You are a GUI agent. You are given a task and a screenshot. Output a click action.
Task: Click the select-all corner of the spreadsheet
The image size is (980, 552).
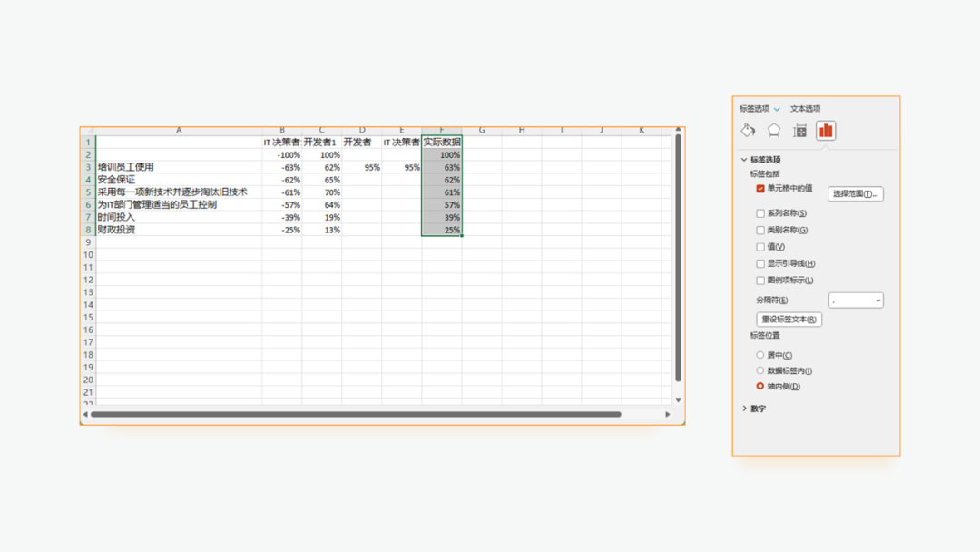click(89, 131)
